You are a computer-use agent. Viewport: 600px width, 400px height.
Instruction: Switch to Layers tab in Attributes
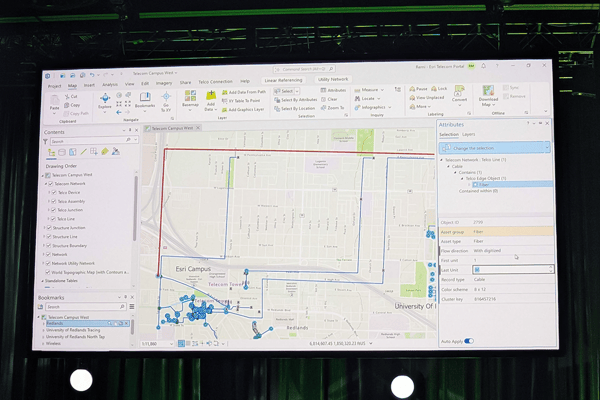tap(468, 134)
